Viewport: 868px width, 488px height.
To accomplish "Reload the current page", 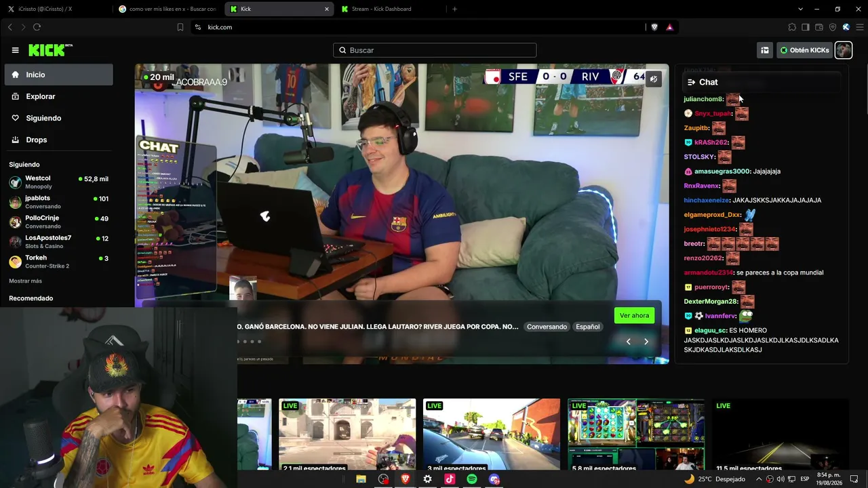I will point(37,27).
